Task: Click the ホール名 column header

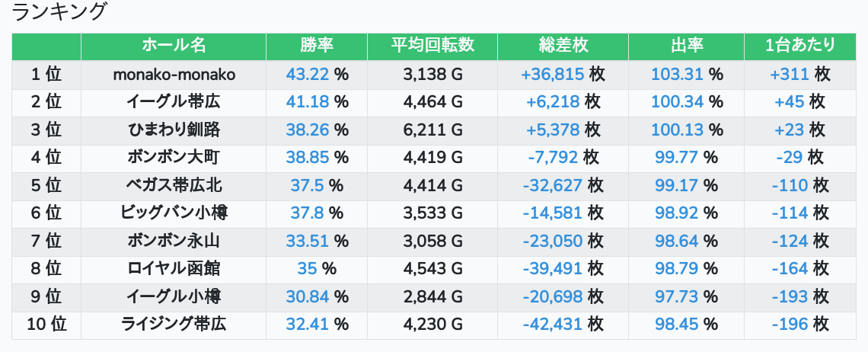Action: 174,46
